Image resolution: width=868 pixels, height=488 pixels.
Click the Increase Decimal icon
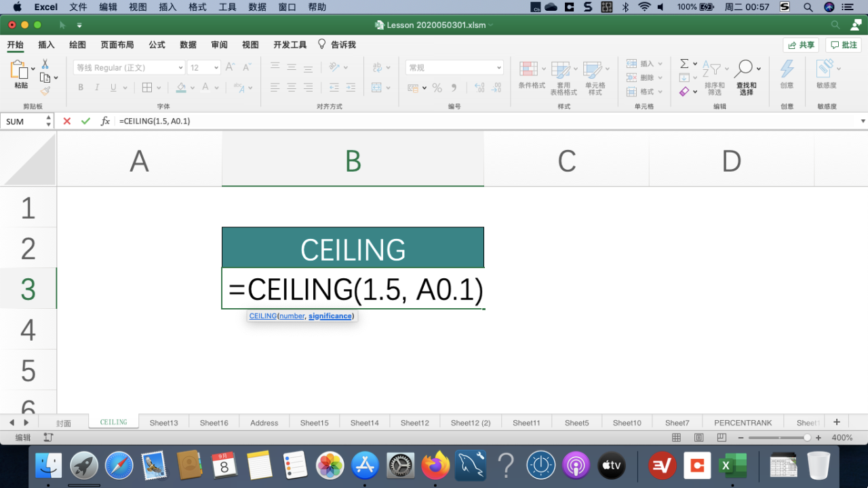(x=479, y=88)
